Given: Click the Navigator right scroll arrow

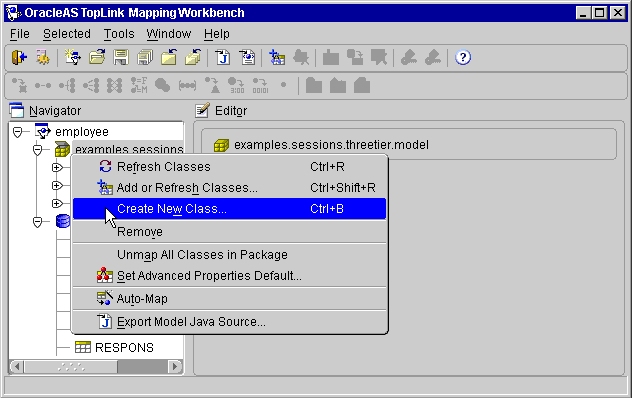Looking at the screenshot, I should pyautogui.click(x=175, y=367).
